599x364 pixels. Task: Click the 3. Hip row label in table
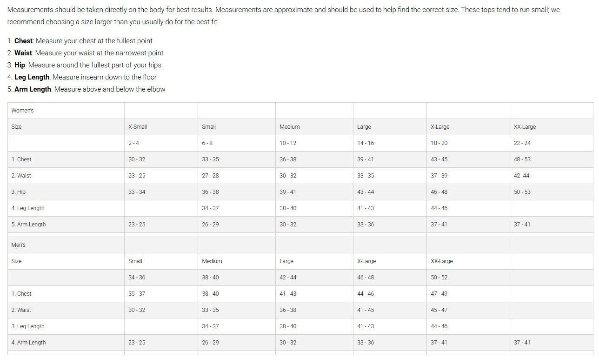click(19, 192)
